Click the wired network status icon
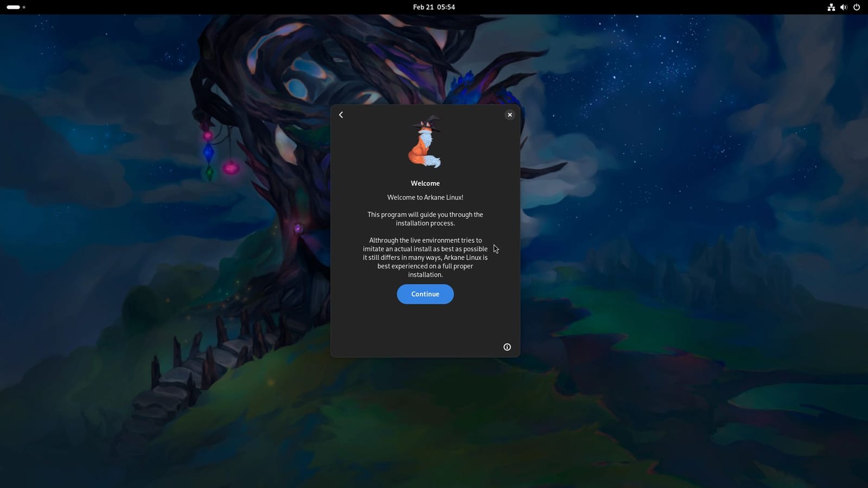 831,7
